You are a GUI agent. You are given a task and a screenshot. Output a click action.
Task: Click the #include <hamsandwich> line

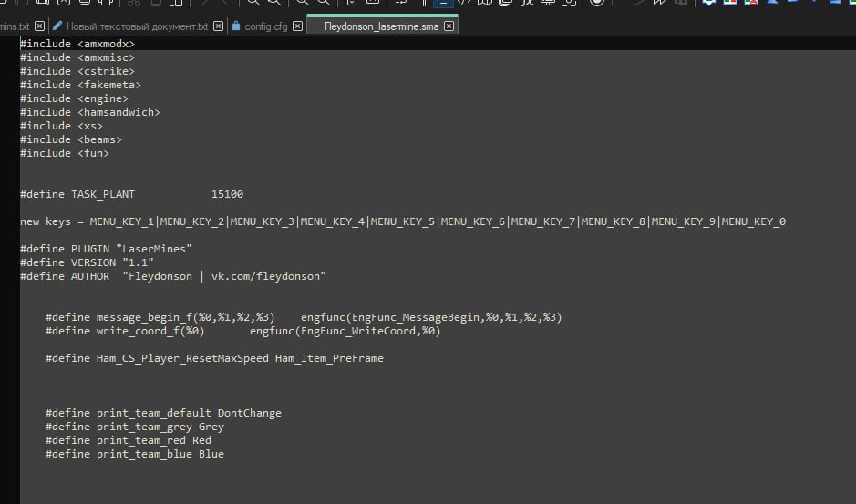pos(90,112)
